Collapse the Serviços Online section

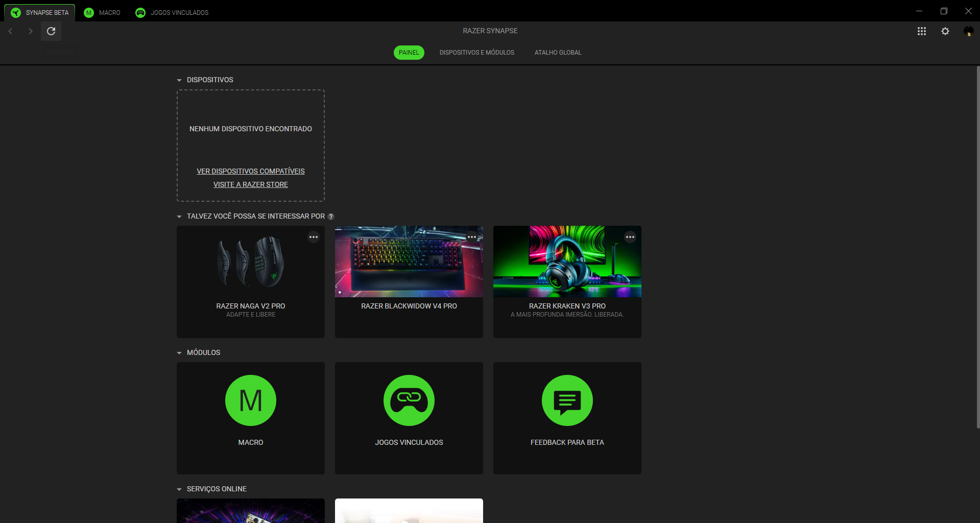coord(179,489)
